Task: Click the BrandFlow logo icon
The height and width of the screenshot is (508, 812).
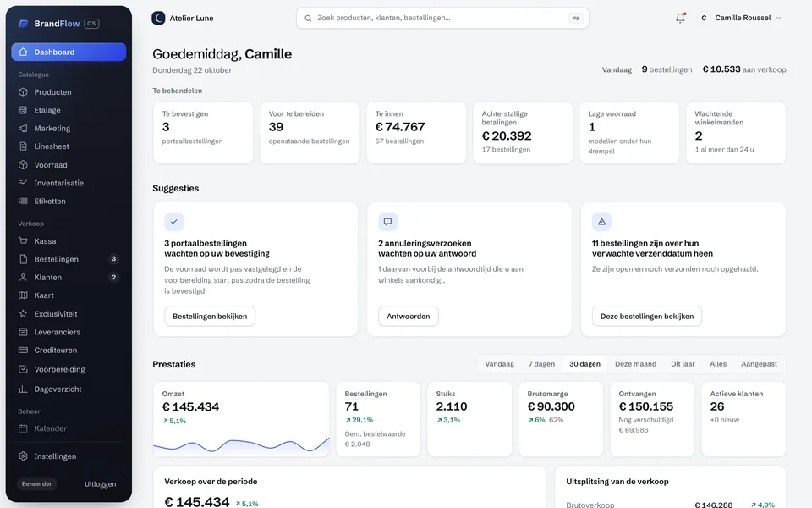Action: click(x=24, y=24)
